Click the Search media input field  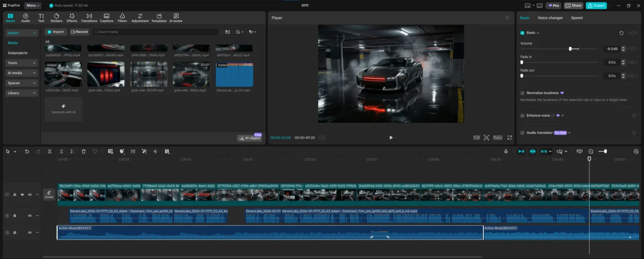155,32
